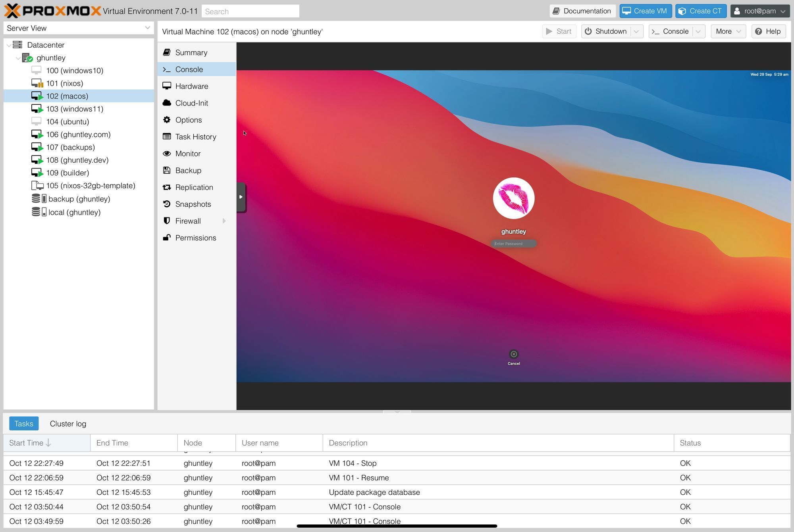Click the Cloud-Init cloud icon

click(167, 103)
